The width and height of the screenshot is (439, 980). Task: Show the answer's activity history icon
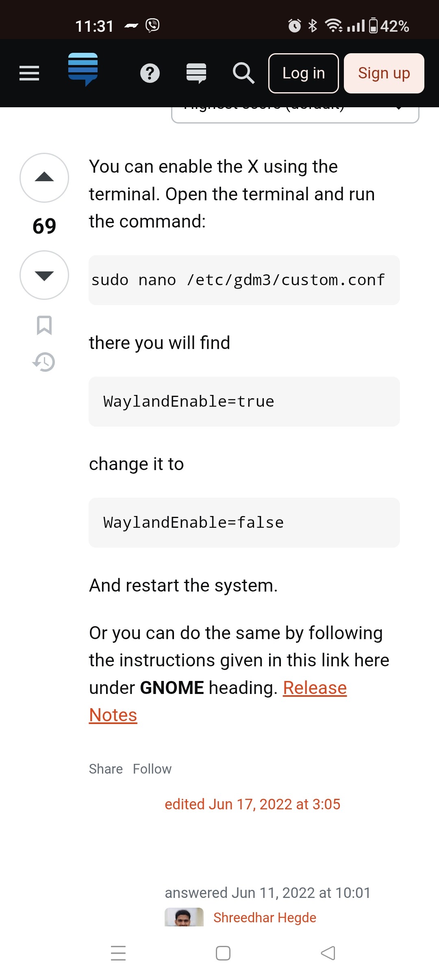[x=44, y=362]
